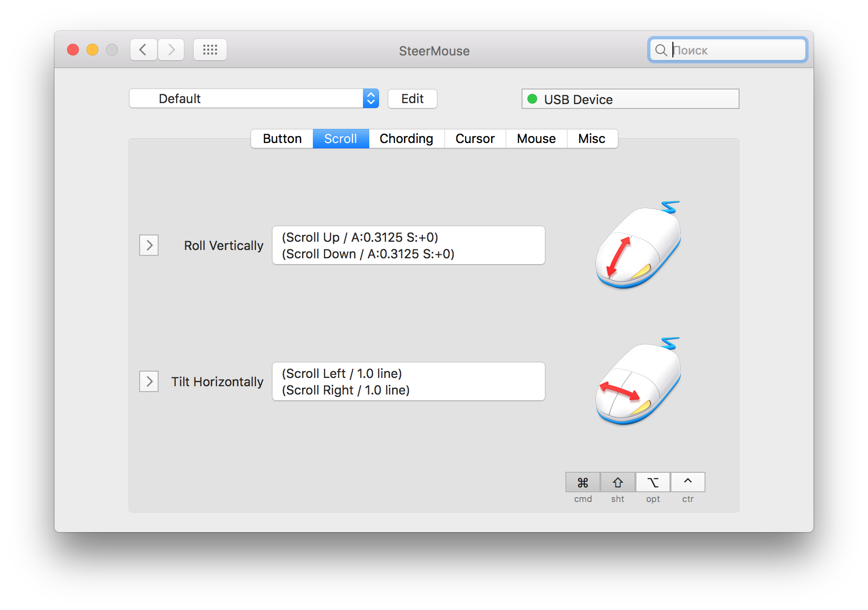The height and width of the screenshot is (610, 868).
Task: Minimize window with yellow button
Action: (92, 50)
